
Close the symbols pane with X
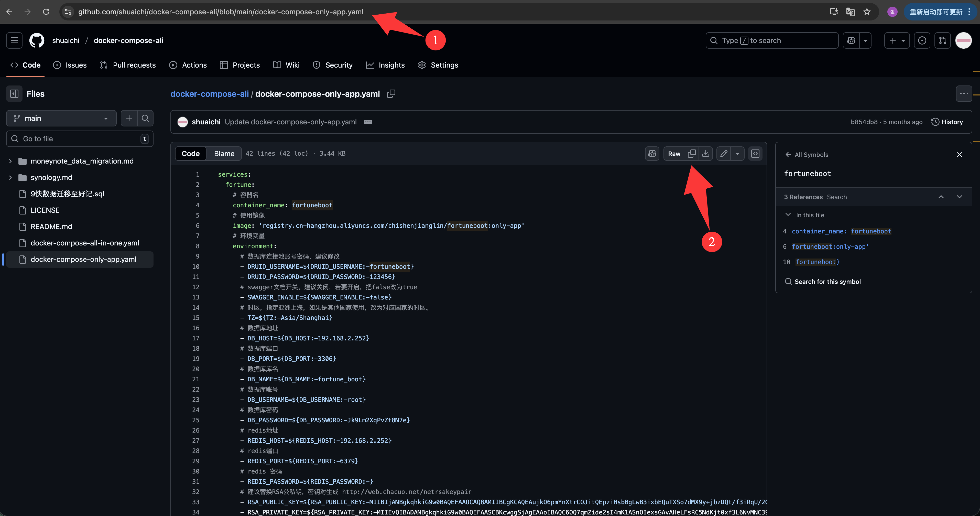point(959,155)
